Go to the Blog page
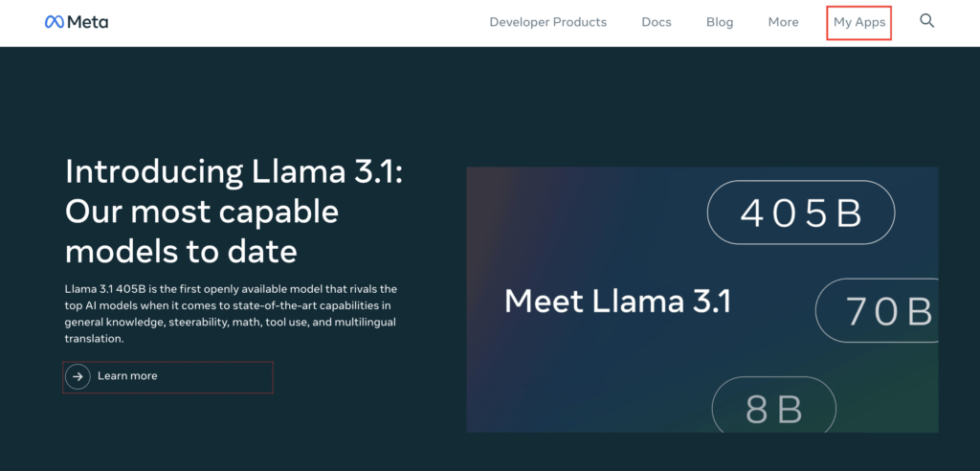Image resolution: width=980 pixels, height=471 pixels. click(x=720, y=22)
